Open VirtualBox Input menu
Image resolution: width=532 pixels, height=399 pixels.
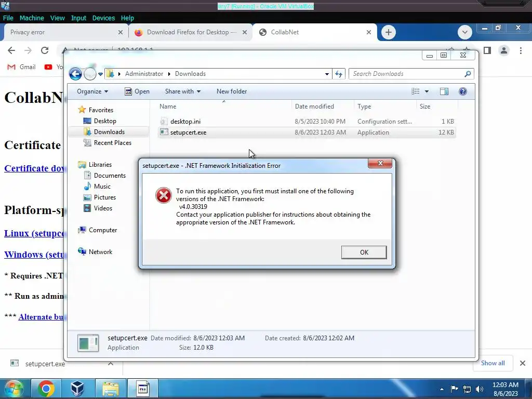pos(78,18)
